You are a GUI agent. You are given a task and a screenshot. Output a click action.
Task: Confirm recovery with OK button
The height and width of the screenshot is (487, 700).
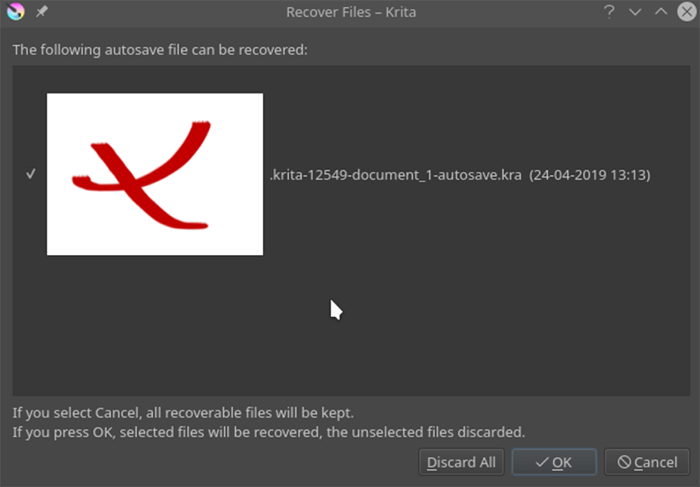coord(554,462)
